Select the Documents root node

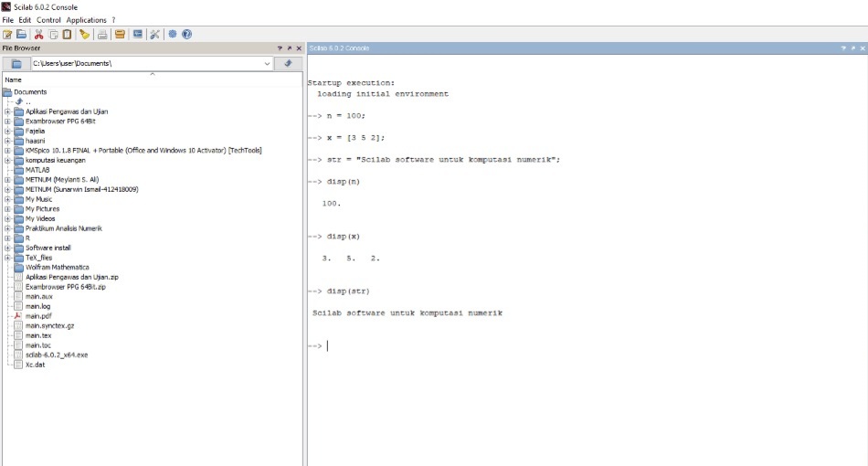[30, 92]
